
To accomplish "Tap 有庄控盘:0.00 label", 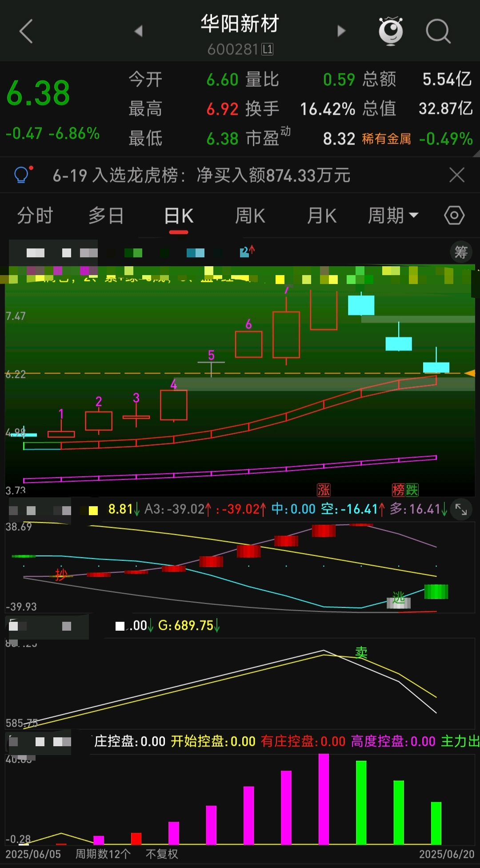I will 303,741.
